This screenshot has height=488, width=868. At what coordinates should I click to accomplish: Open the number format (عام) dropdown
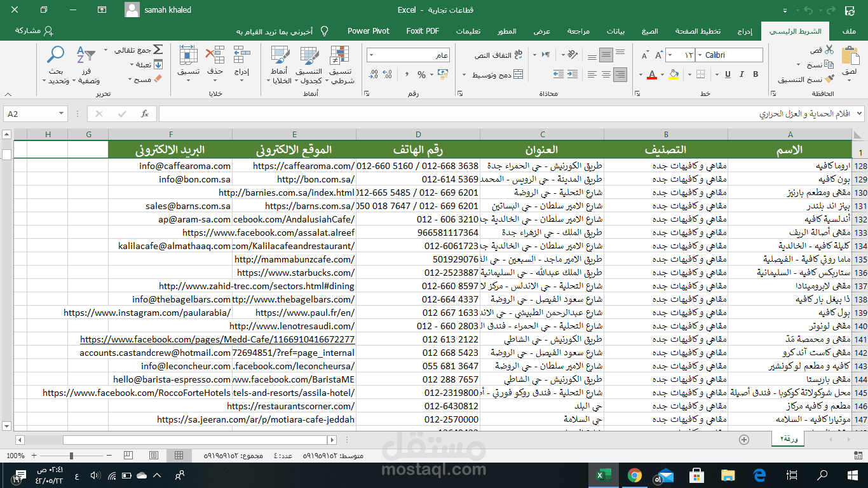pos(371,55)
